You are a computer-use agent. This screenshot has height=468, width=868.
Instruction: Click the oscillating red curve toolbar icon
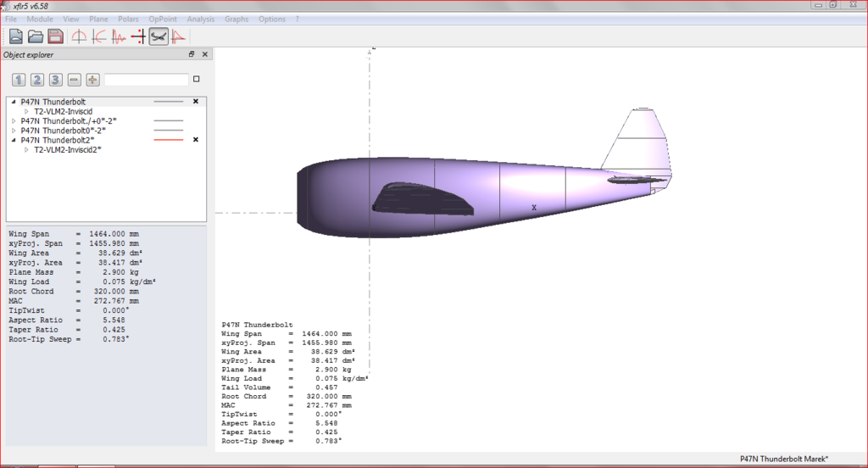tap(119, 36)
